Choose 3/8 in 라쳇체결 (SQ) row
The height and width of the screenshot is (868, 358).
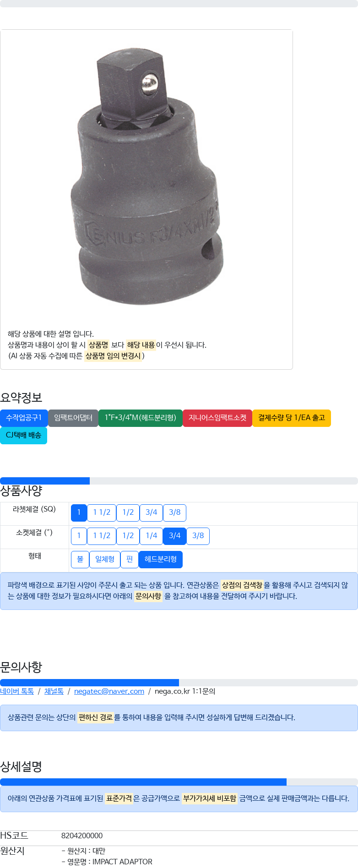click(174, 512)
